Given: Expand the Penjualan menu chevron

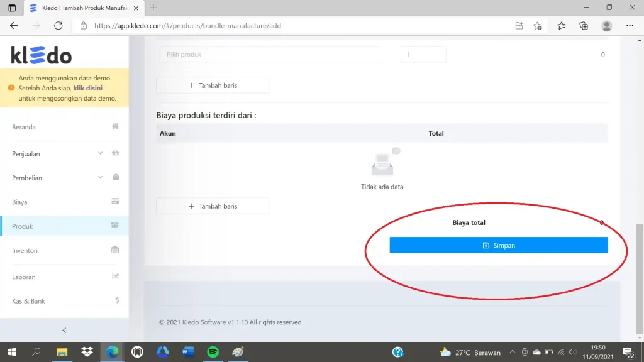Looking at the screenshot, I should (100, 153).
